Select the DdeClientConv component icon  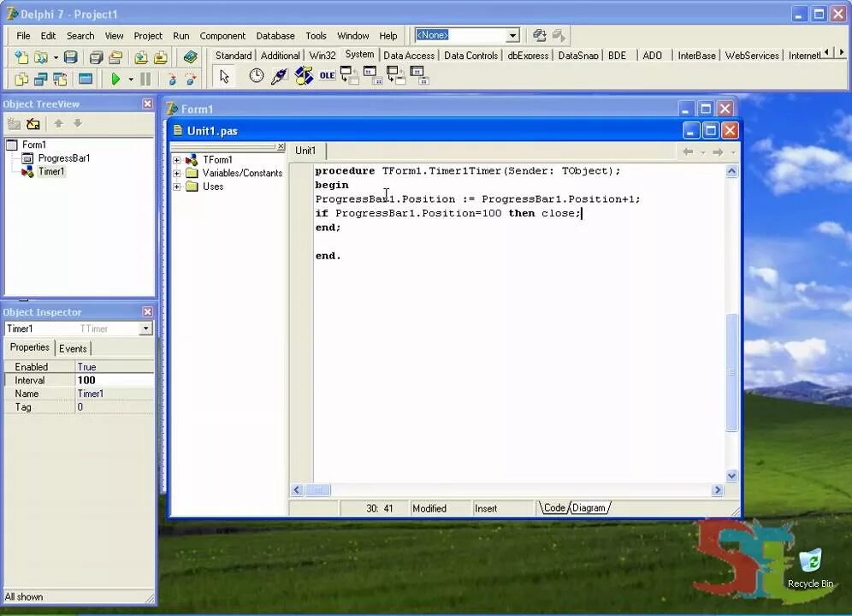pos(349,76)
